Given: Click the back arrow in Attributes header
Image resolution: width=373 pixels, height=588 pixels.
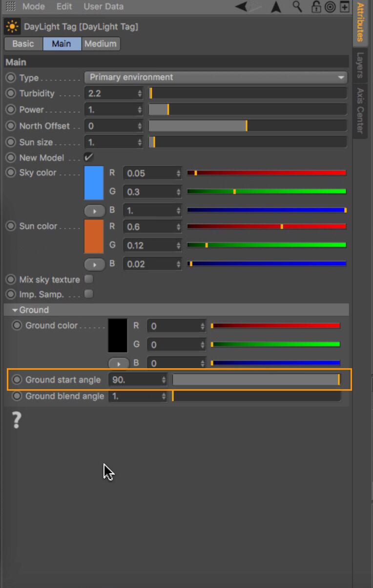Looking at the screenshot, I should pyautogui.click(x=241, y=6).
